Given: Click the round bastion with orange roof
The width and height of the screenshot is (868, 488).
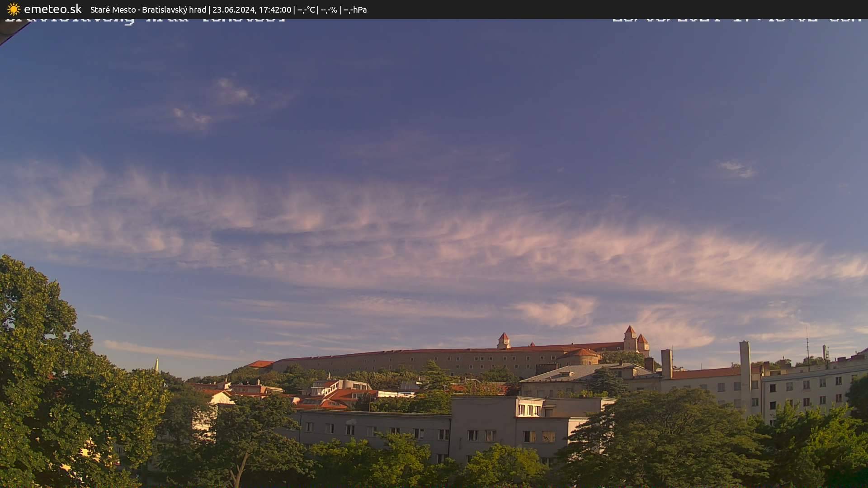Looking at the screenshot, I should (580, 357).
